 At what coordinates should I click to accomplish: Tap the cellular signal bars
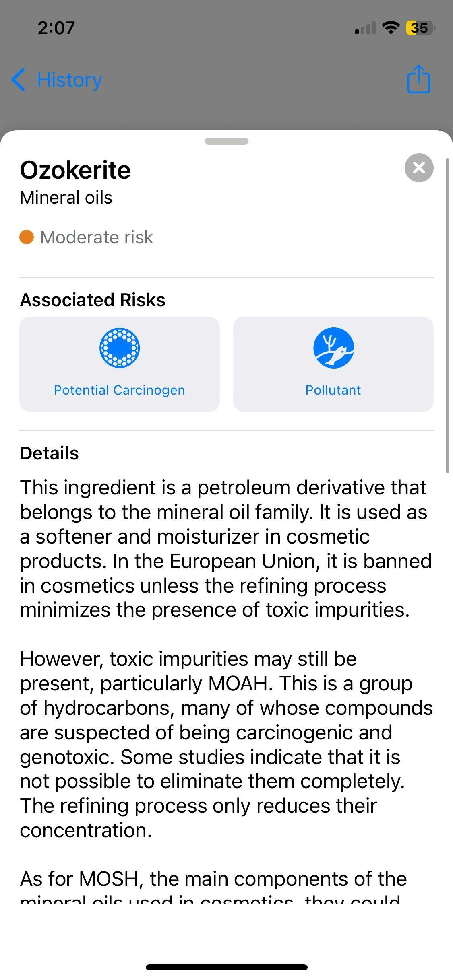tap(365, 29)
